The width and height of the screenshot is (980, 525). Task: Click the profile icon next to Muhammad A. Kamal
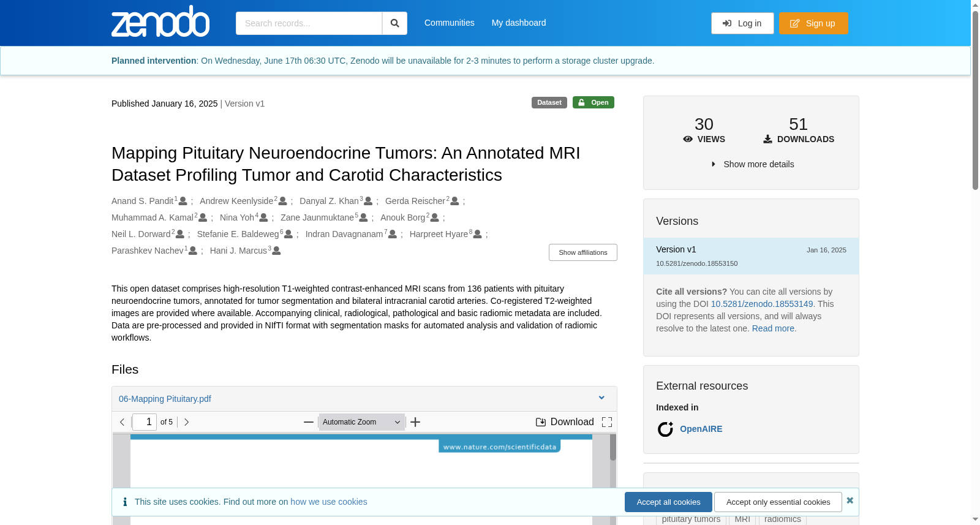point(203,217)
